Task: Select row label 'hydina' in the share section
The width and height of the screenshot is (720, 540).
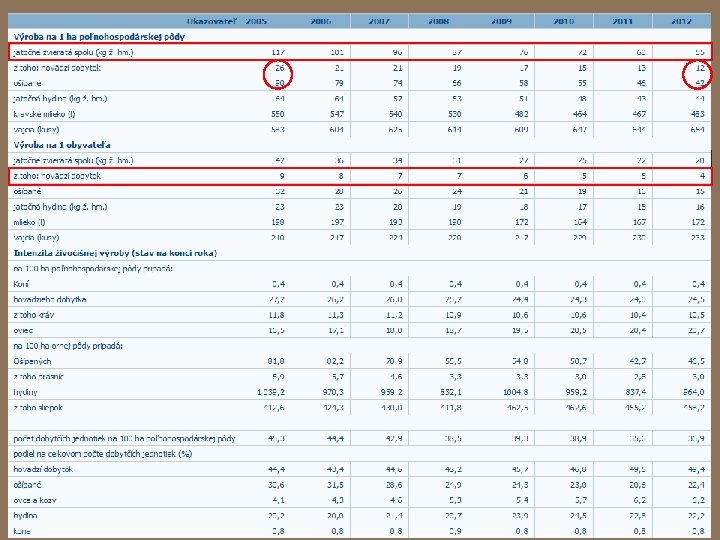Action: [25, 516]
